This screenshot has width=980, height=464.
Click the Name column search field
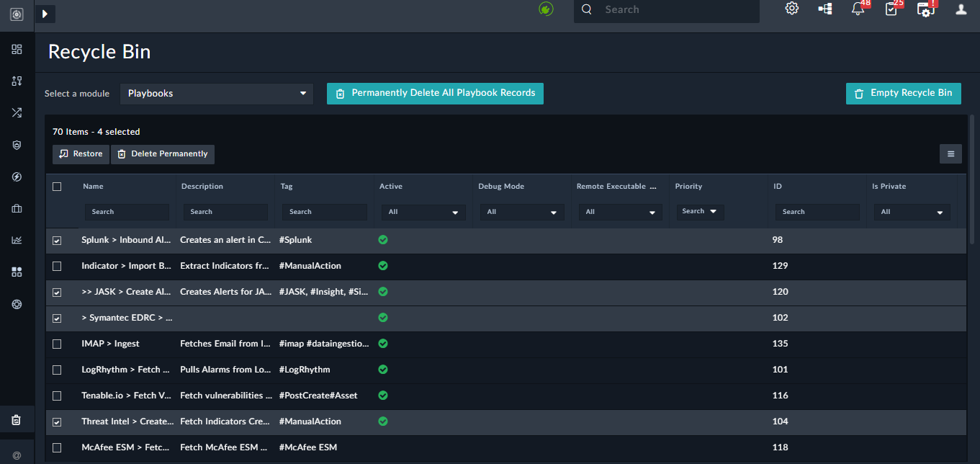pyautogui.click(x=127, y=213)
